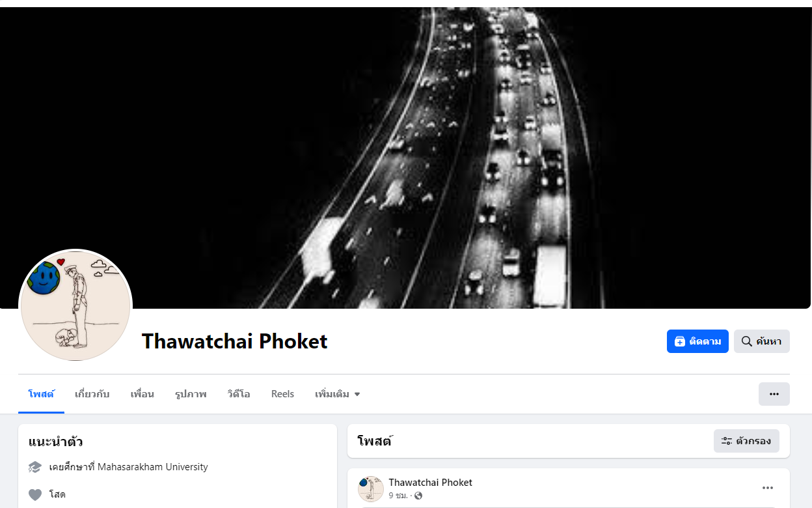Click the filter sliders icon ตัวกรอง
The image size is (812, 508).
[x=727, y=441]
